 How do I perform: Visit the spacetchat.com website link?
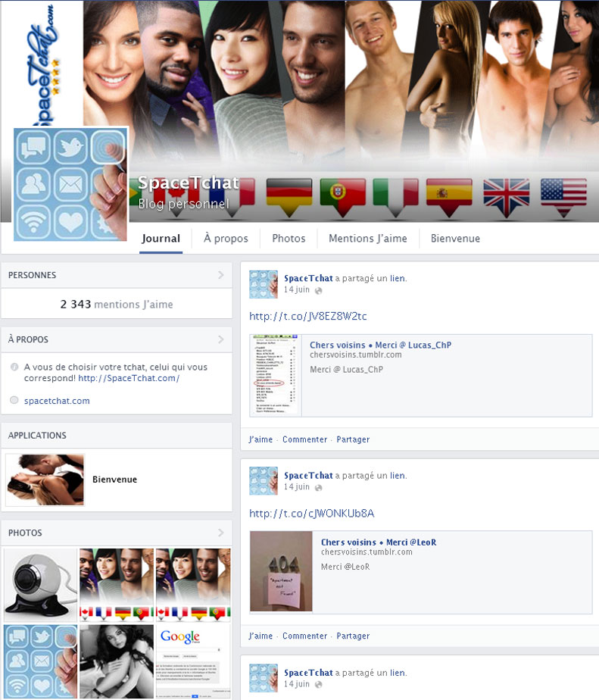[57, 401]
